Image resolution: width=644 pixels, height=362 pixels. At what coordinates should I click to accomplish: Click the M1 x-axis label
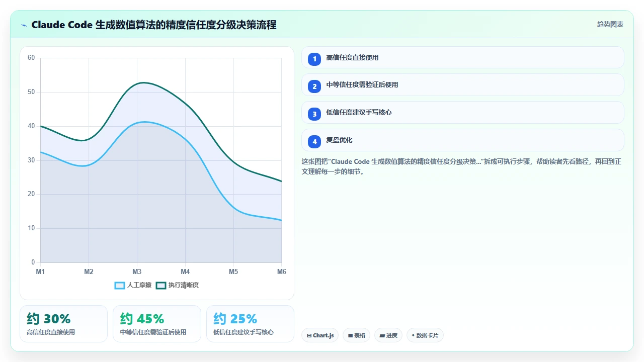point(40,271)
